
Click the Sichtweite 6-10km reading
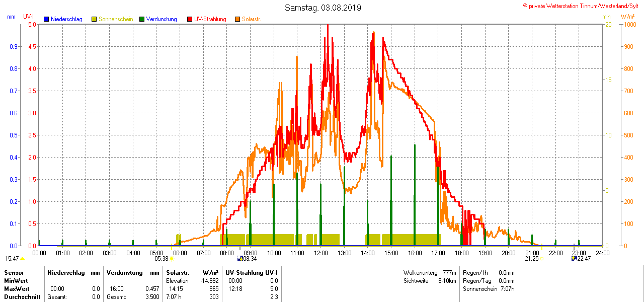[x=430, y=280]
